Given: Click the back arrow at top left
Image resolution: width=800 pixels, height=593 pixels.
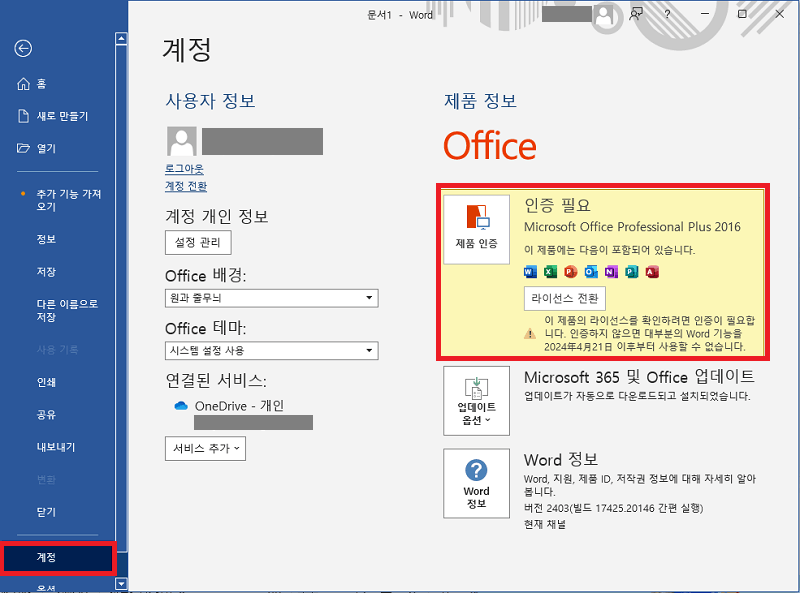Looking at the screenshot, I should pyautogui.click(x=22, y=48).
